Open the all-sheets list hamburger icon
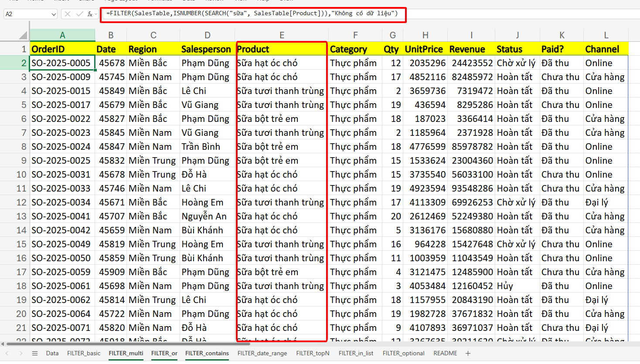The width and height of the screenshot is (640, 364). tap(35, 354)
